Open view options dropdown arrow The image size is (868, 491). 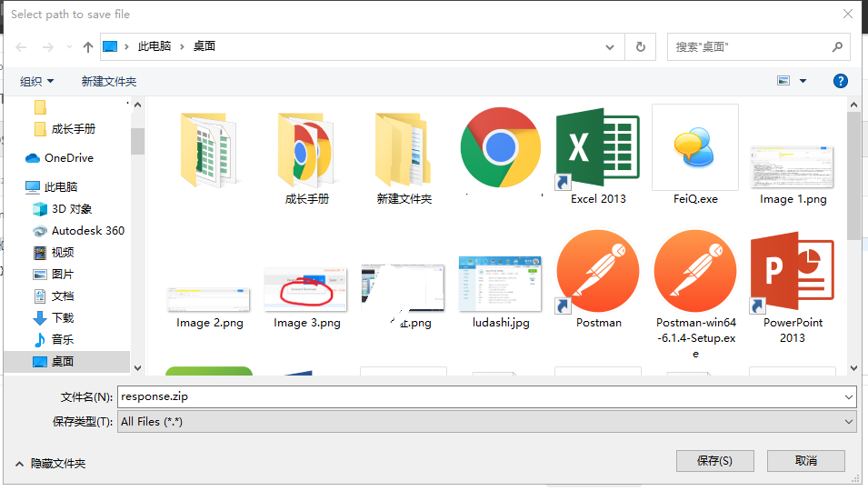tap(803, 81)
